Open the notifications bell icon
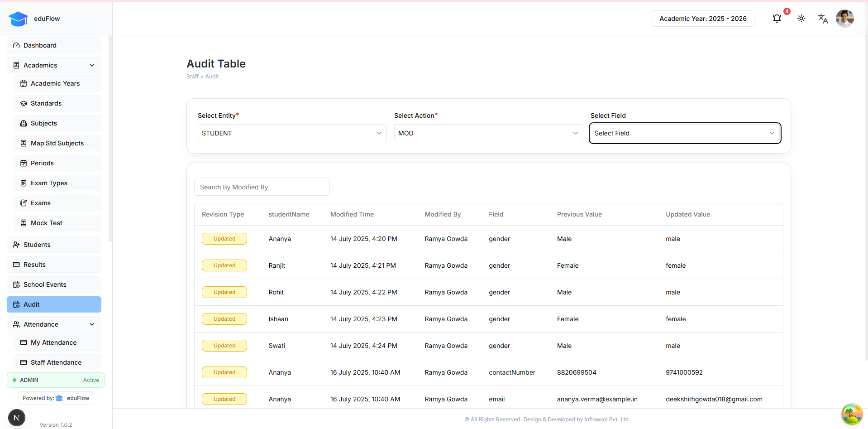 pyautogui.click(x=777, y=19)
